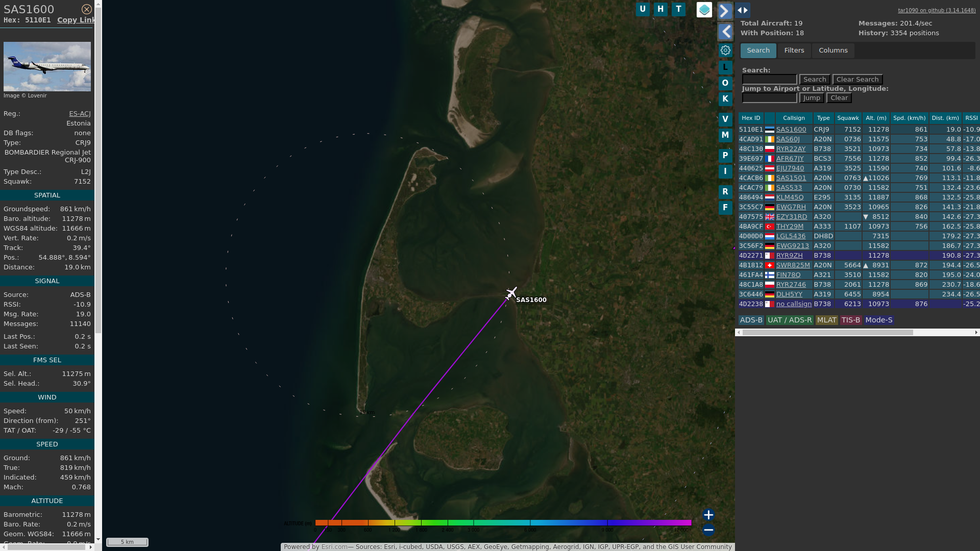Close the SAS1600 info panel
The height and width of the screenshot is (551, 980).
tap(87, 9)
